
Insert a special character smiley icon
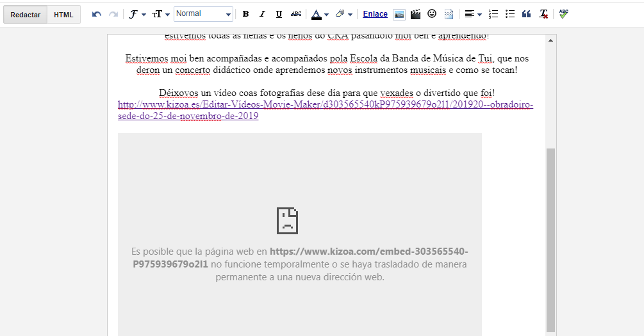pos(432,14)
